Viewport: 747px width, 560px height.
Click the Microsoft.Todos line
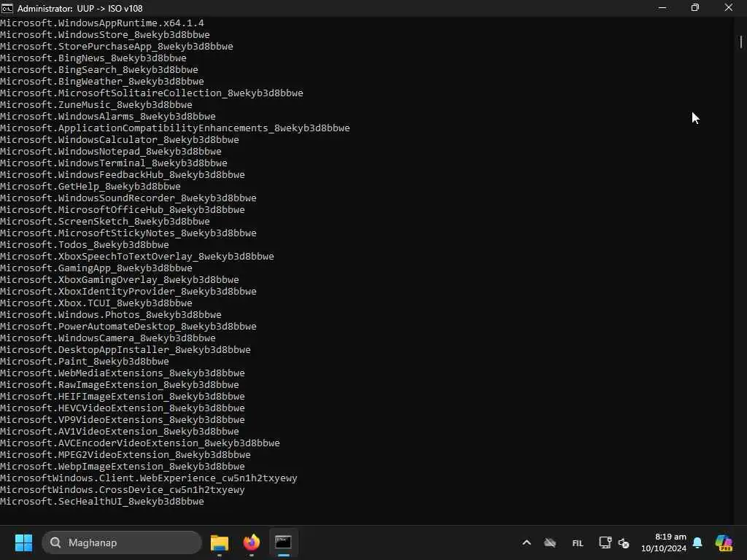[85, 245]
